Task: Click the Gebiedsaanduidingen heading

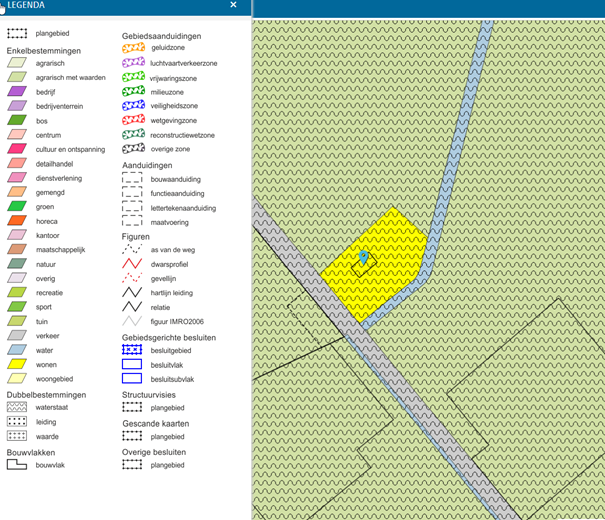Action: click(x=161, y=36)
